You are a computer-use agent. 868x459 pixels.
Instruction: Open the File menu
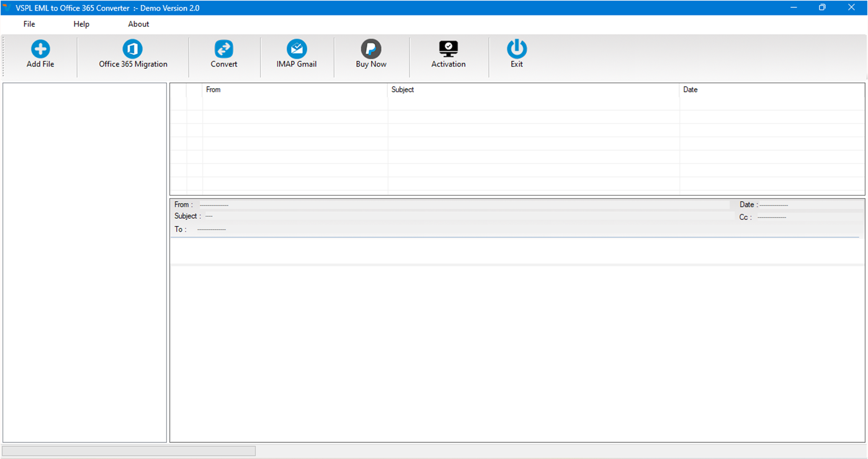click(29, 24)
